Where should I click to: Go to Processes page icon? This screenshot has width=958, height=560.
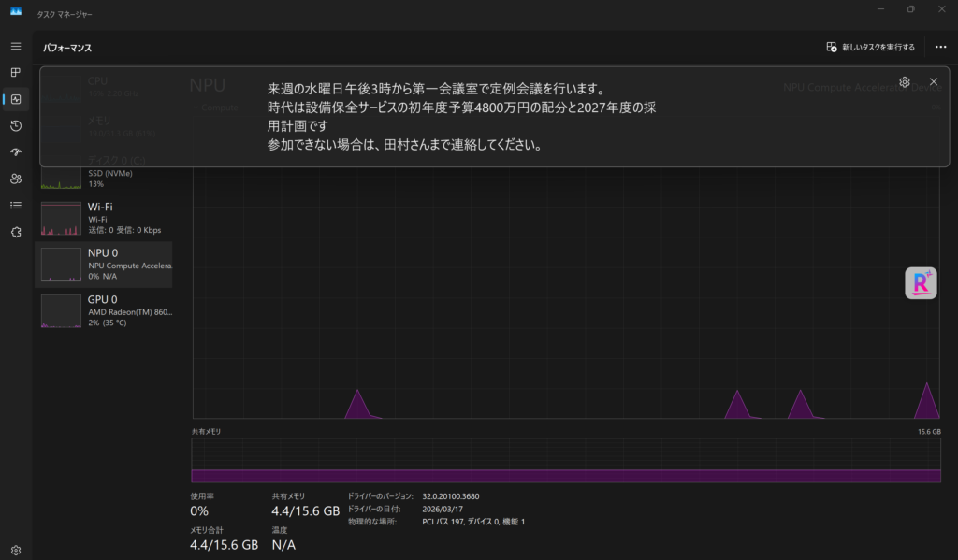tap(16, 73)
